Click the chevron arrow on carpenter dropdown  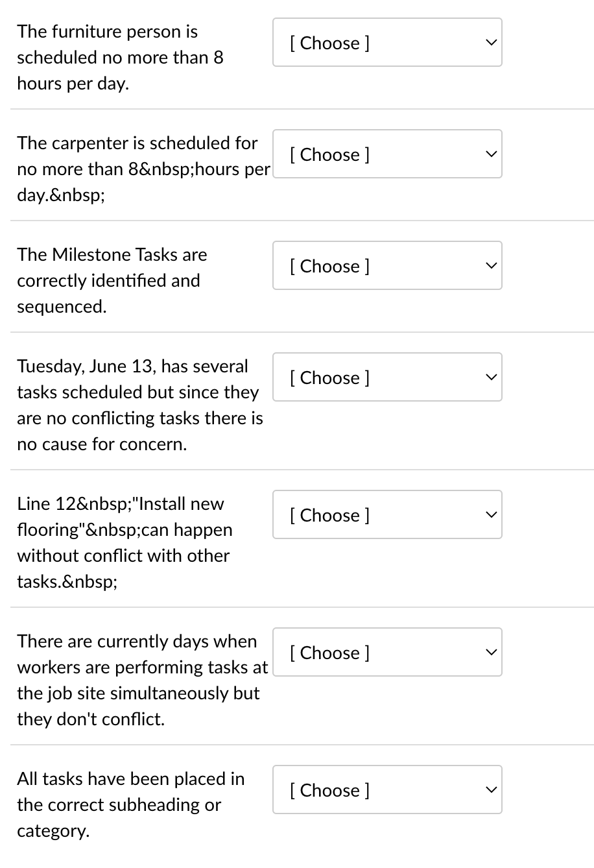pyautogui.click(x=491, y=154)
